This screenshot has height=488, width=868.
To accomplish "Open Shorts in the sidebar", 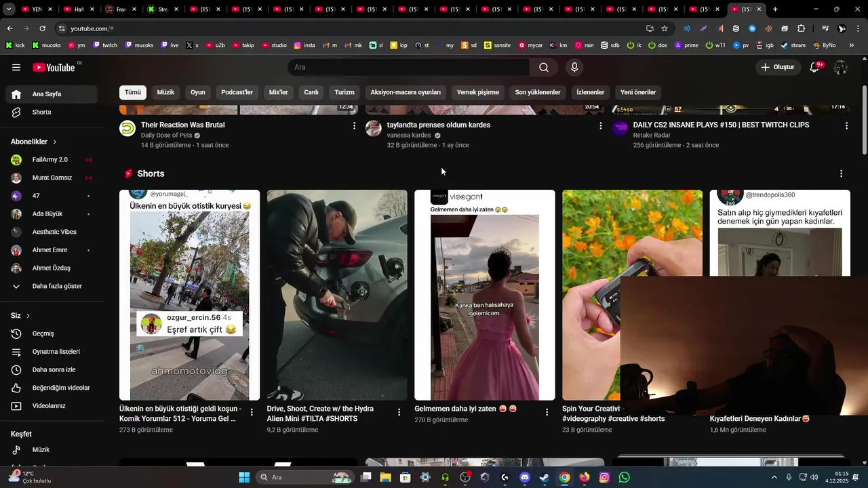I will [52, 112].
